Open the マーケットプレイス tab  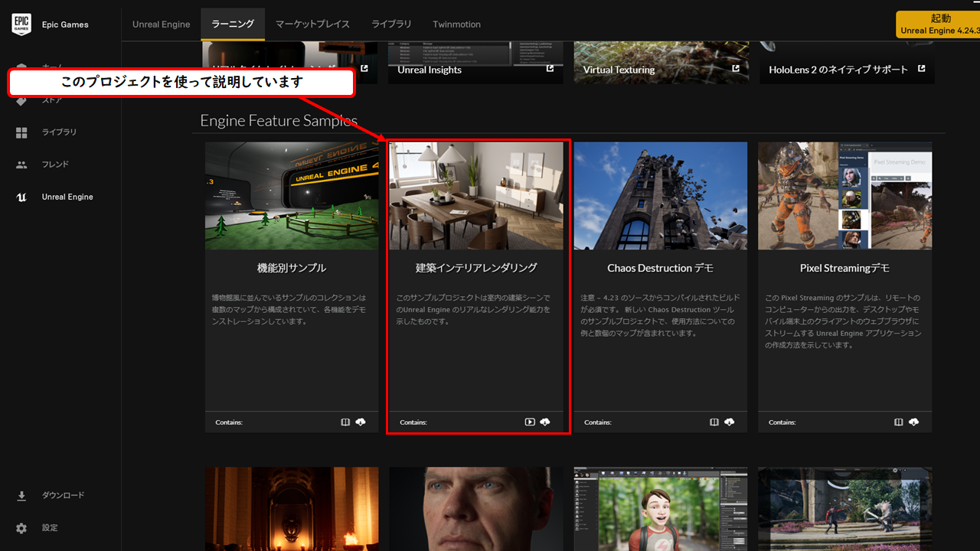[x=312, y=24]
